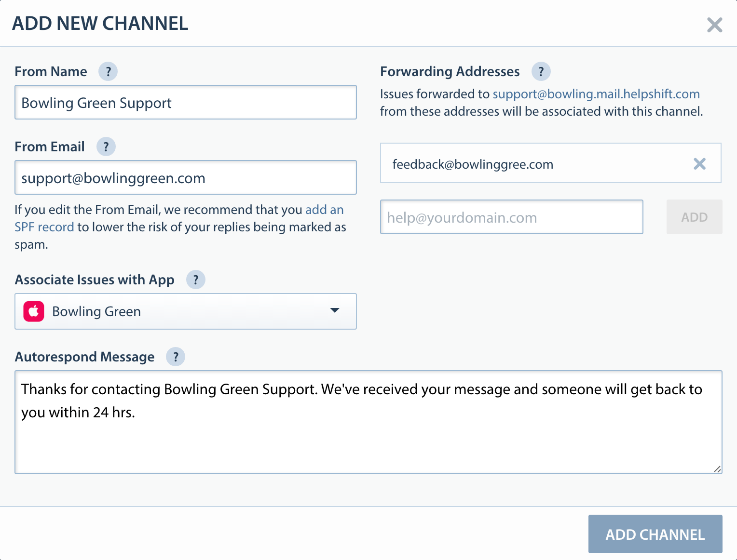Screen dimensions: 737x560
Task: Click the Forwarding Addresses help icon
Action: [541, 72]
